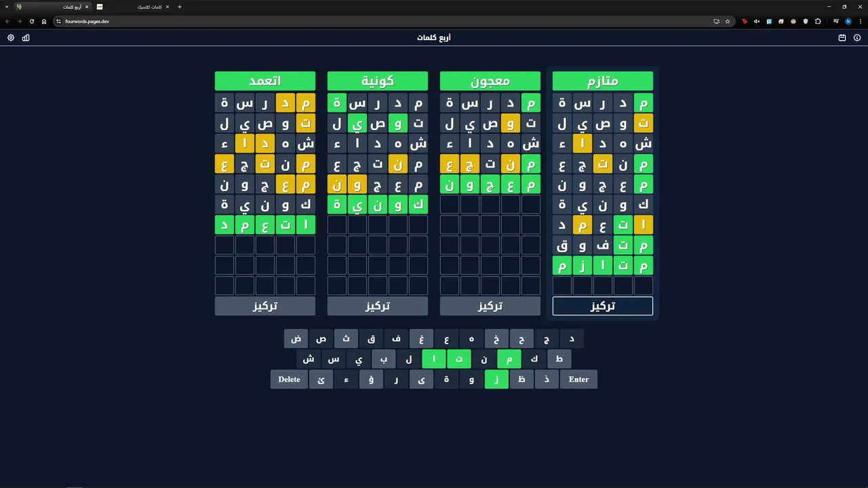Click the تركيز button under كونية board
Viewport: 868px width, 488px height.
coord(378,306)
